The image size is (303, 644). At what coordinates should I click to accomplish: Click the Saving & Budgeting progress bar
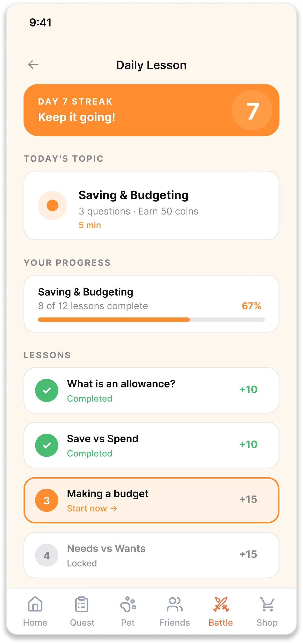coord(151,320)
